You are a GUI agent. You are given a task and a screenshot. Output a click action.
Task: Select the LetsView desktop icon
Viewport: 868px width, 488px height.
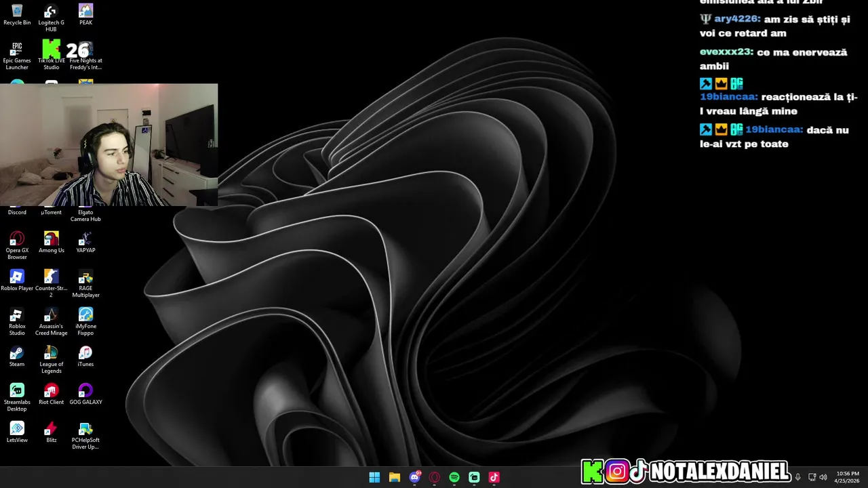[17, 432]
